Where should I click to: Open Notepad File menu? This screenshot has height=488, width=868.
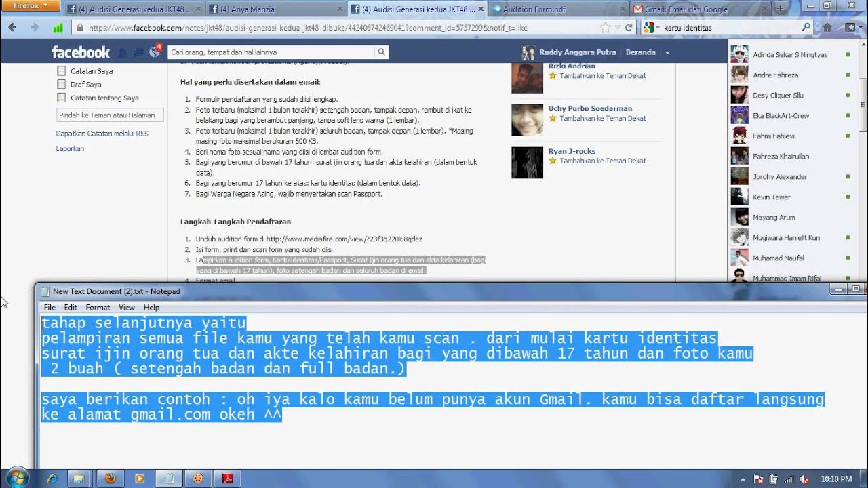[50, 307]
